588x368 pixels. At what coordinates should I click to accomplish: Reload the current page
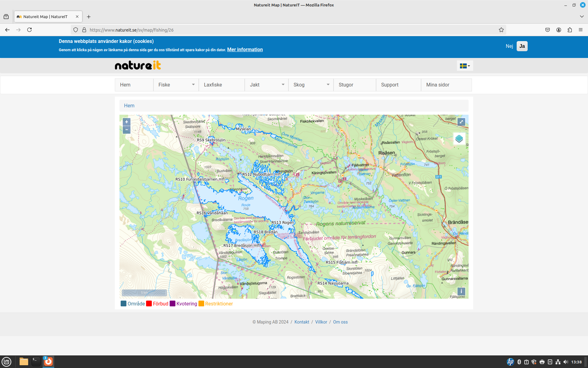(29, 30)
